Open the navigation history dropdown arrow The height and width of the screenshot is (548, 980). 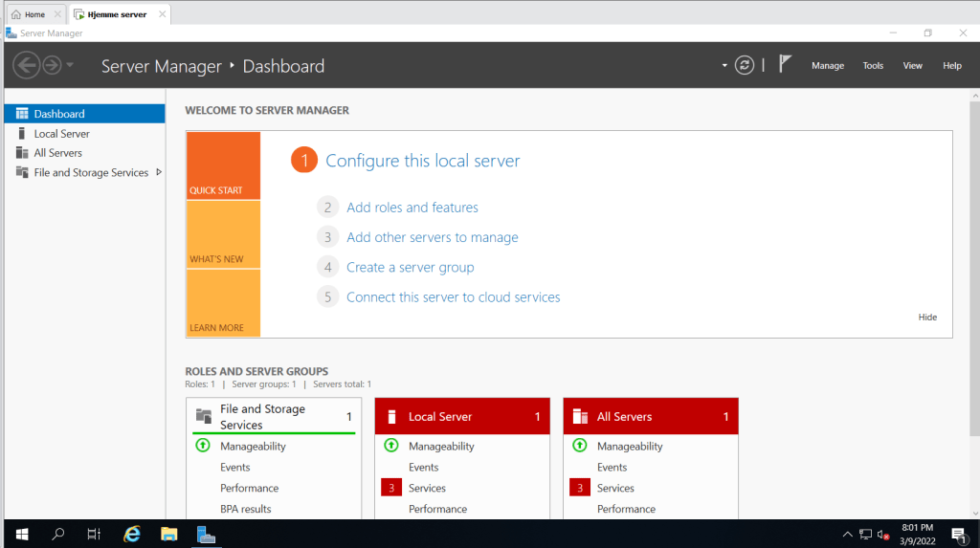pos(70,65)
